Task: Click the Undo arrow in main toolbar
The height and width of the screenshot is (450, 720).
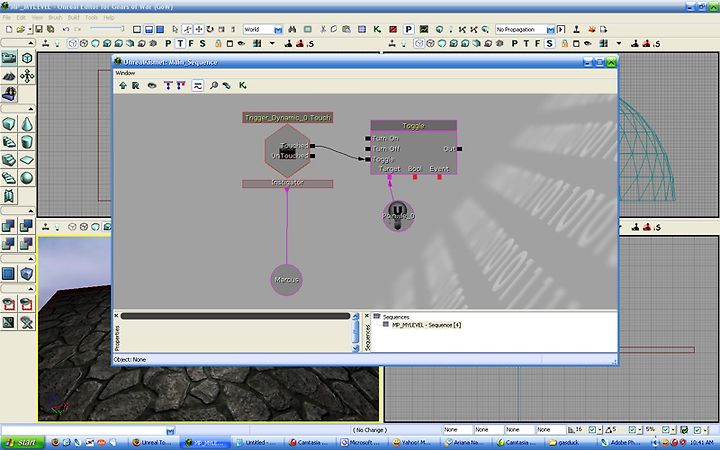Action: pyautogui.click(x=66, y=29)
